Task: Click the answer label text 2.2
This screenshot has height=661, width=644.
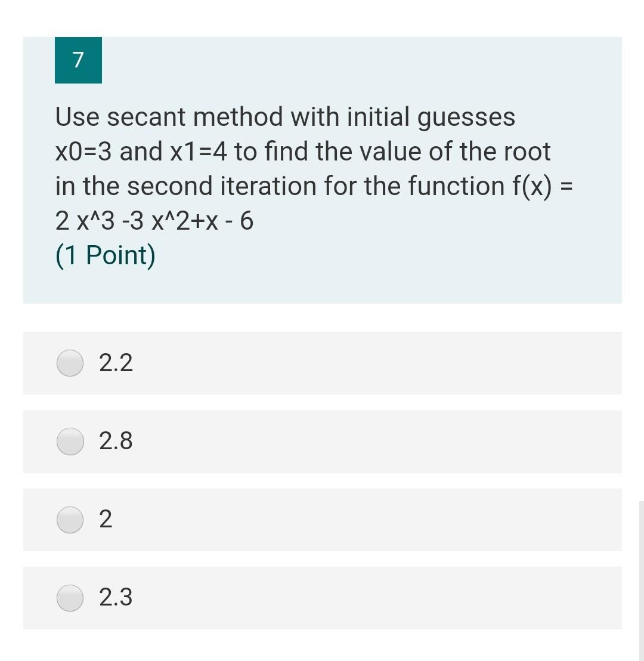Action: [116, 362]
